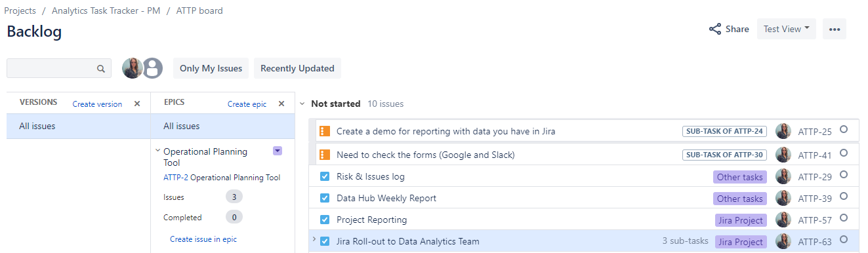868x253 pixels.
Task: Select 'Data Hub Weekly Report' issue title
Action: tap(386, 198)
